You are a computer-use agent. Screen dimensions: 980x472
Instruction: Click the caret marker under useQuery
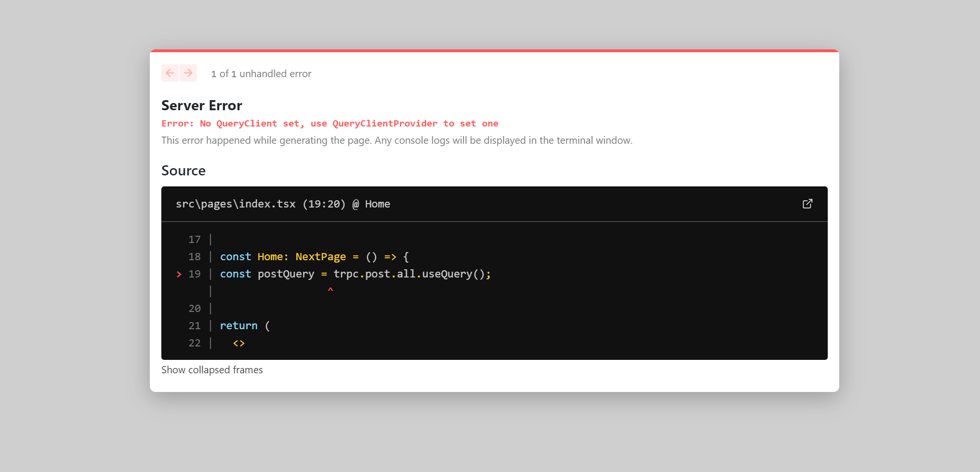[331, 290]
